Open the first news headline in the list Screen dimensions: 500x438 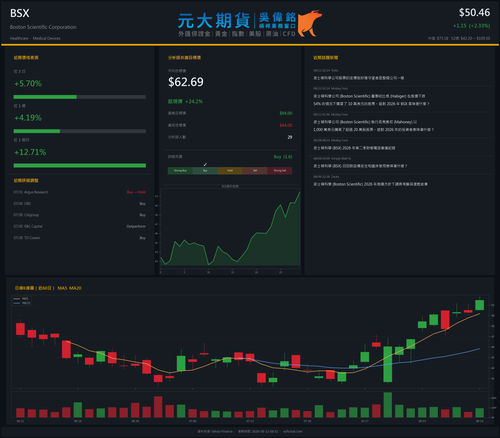point(358,78)
